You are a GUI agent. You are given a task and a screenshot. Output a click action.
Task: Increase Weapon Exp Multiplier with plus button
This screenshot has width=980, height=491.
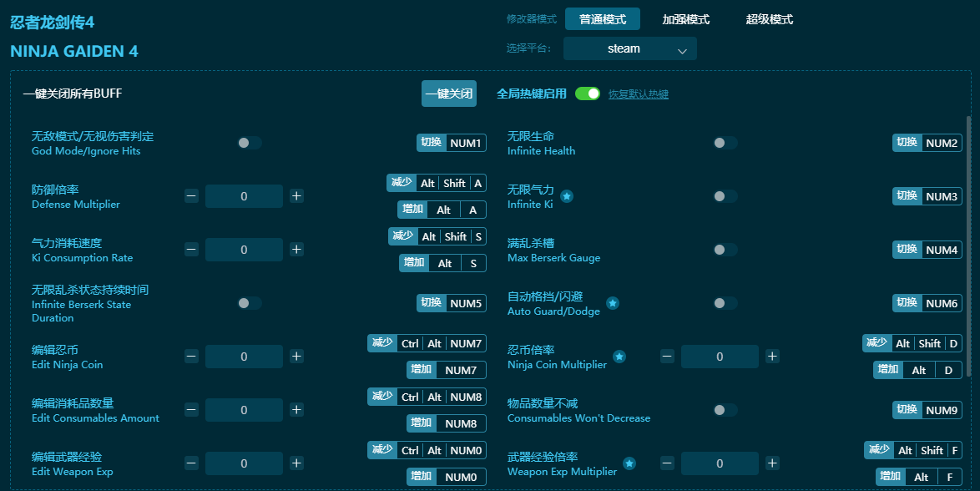(772, 463)
